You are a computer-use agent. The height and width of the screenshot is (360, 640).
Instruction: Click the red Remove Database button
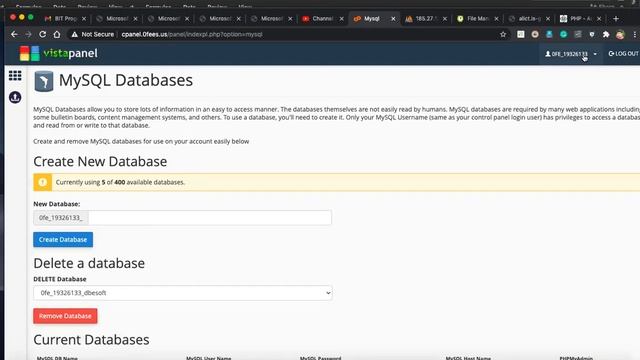pyautogui.click(x=65, y=316)
